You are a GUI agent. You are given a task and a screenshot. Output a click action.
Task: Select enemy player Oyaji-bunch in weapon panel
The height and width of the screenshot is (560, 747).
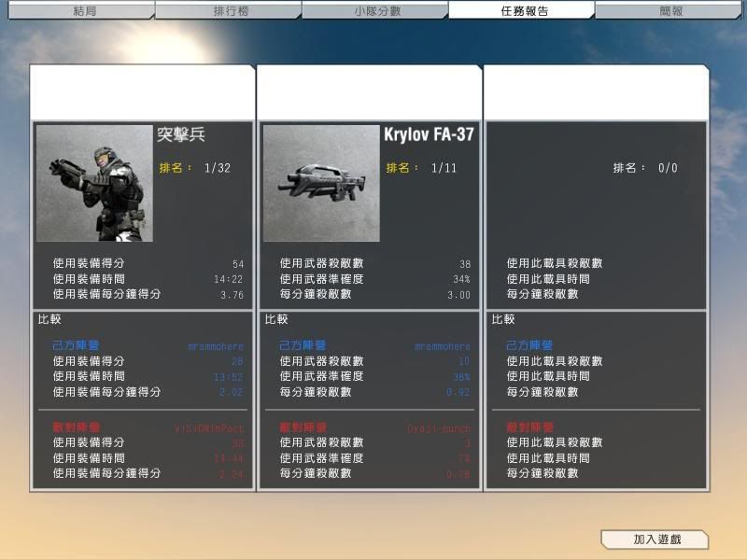tap(439, 427)
